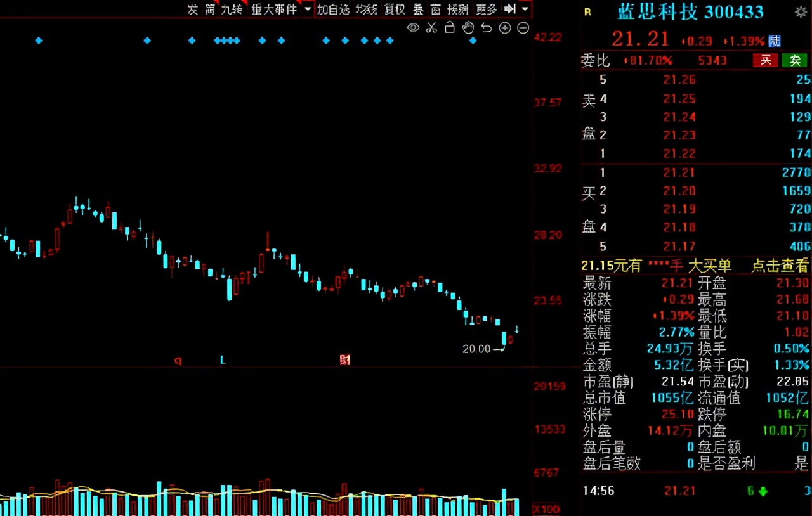Click the 总市值 value 1055亿
Screen dimensions: 812x516
click(672, 398)
